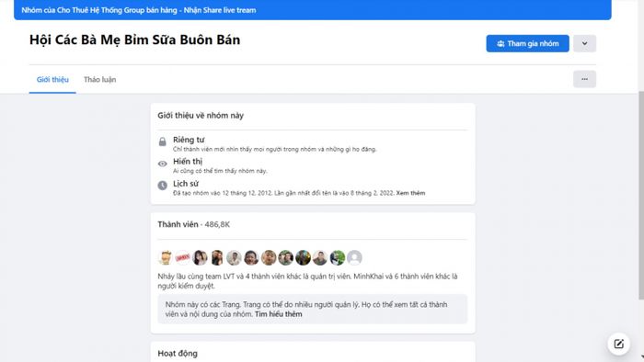Open the Tìm hiểu thêm link

(278, 314)
